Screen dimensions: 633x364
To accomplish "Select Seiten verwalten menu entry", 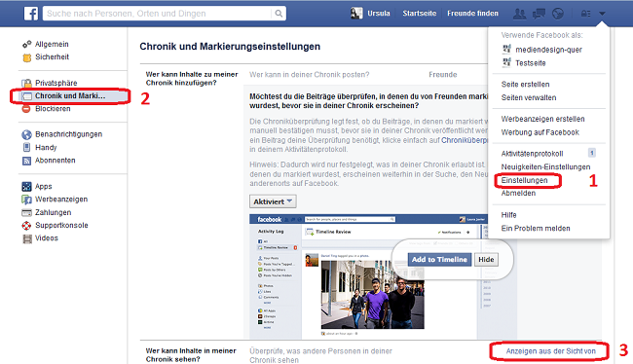I will tap(529, 97).
